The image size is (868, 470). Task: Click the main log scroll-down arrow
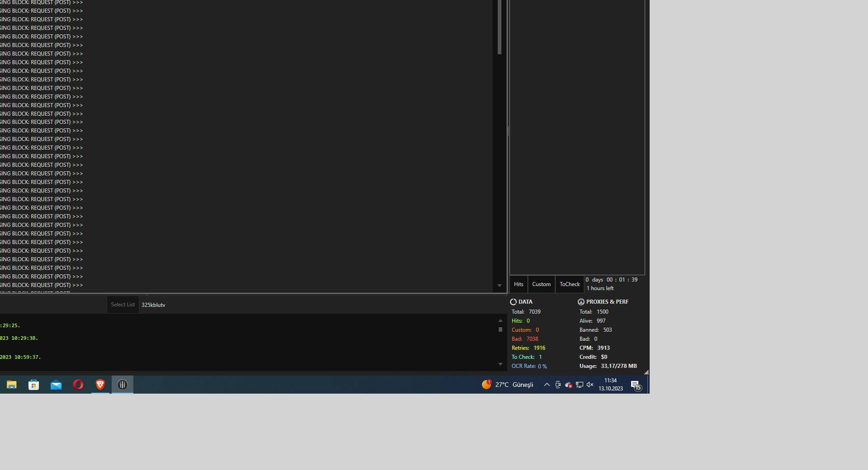click(x=500, y=286)
